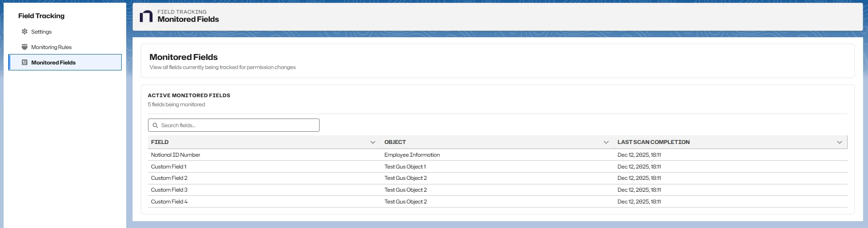Sort by the FIELD column header

point(160,142)
